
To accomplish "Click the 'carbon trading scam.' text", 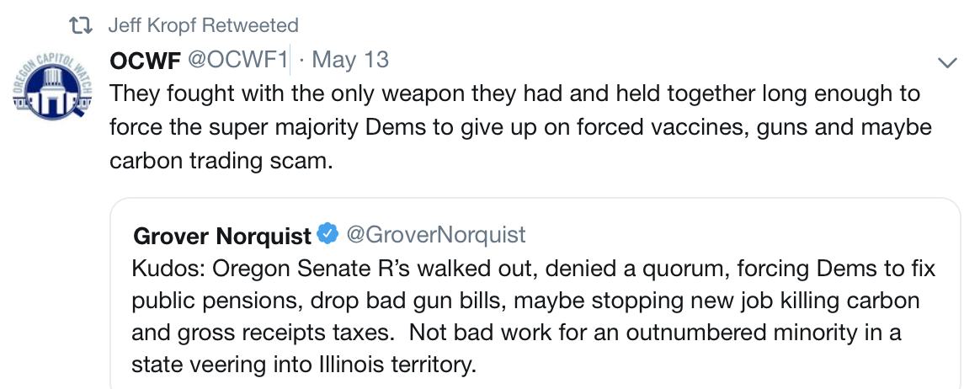I will 221,160.
